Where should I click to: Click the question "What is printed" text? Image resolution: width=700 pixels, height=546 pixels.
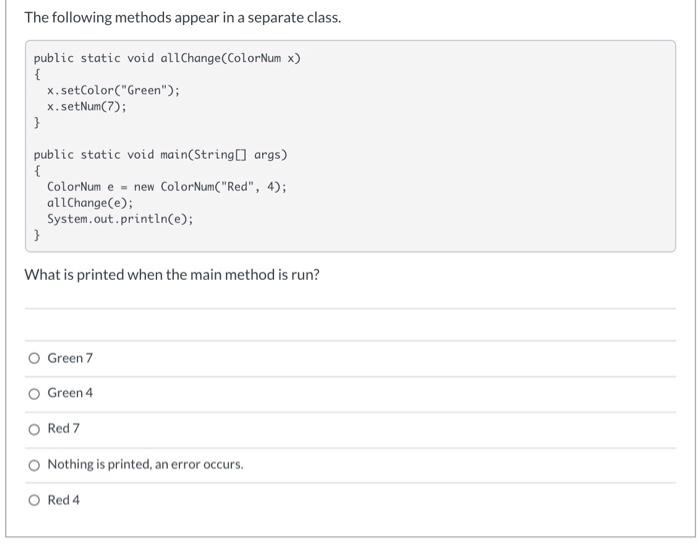click(x=172, y=274)
